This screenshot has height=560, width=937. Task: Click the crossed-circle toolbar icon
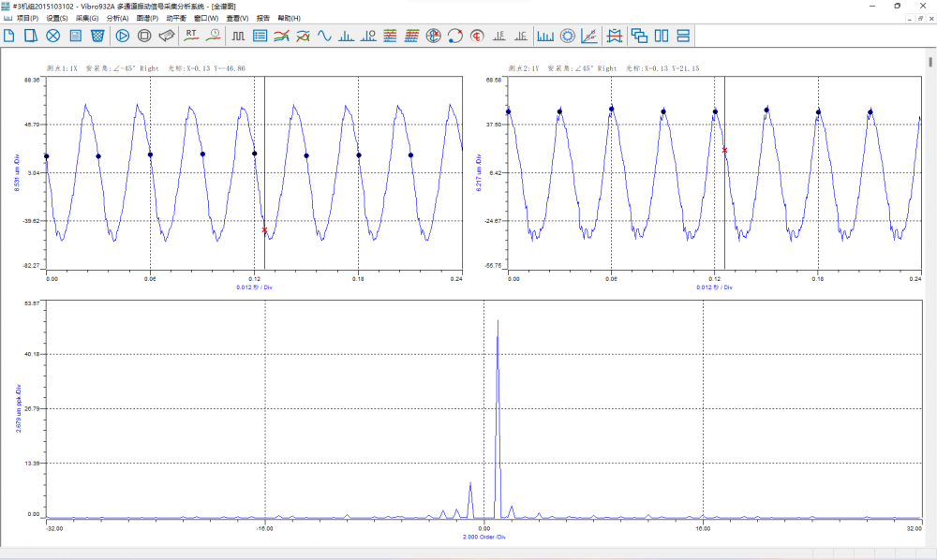(53, 36)
